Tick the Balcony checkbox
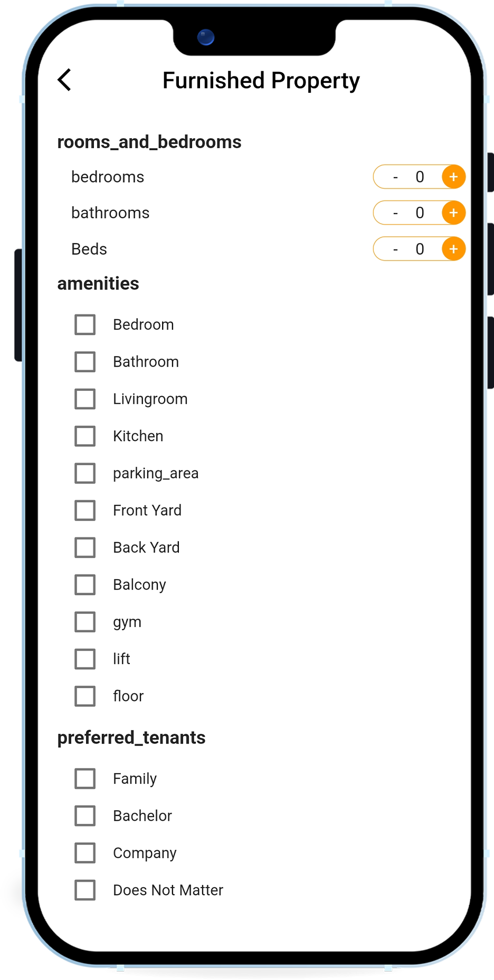 point(85,585)
